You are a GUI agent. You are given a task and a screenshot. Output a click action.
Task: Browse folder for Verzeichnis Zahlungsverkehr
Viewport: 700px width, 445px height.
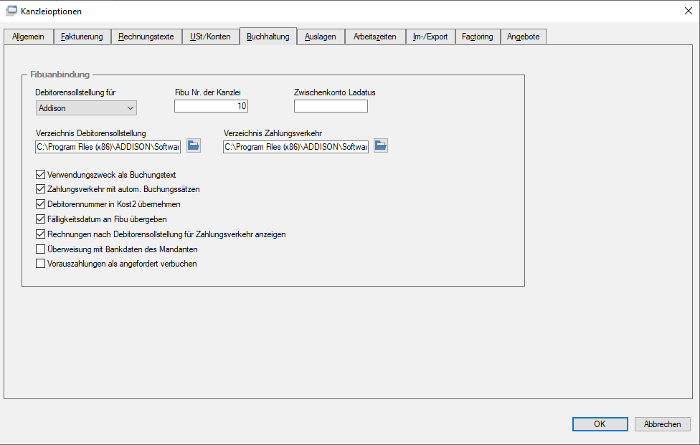point(380,146)
